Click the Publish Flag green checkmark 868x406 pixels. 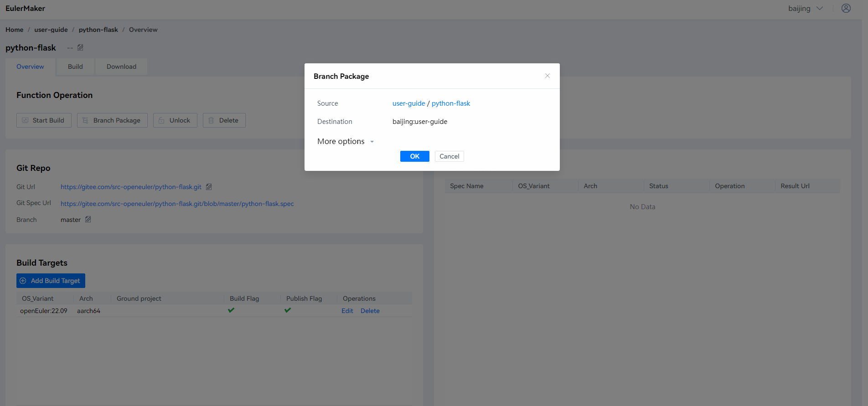click(x=288, y=310)
